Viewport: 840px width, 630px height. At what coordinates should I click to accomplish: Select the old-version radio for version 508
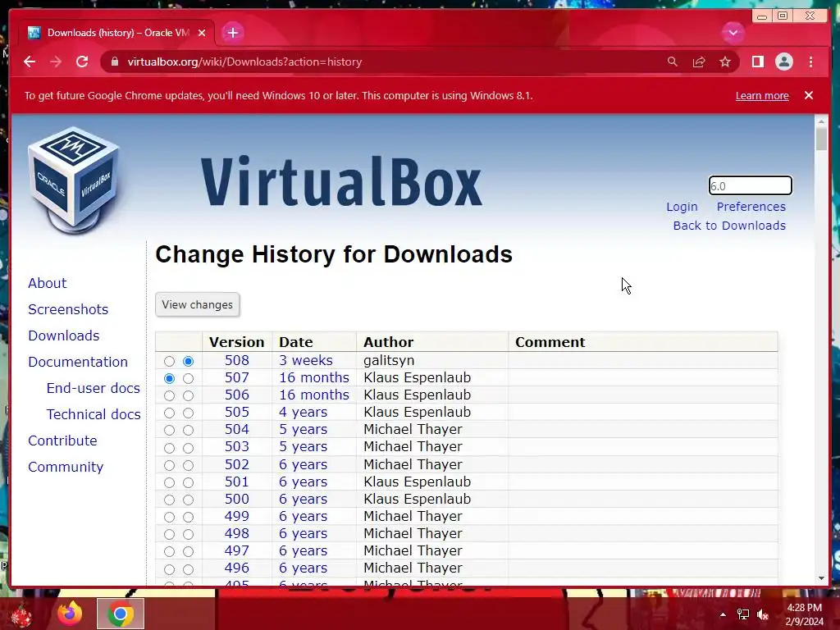pos(169,361)
